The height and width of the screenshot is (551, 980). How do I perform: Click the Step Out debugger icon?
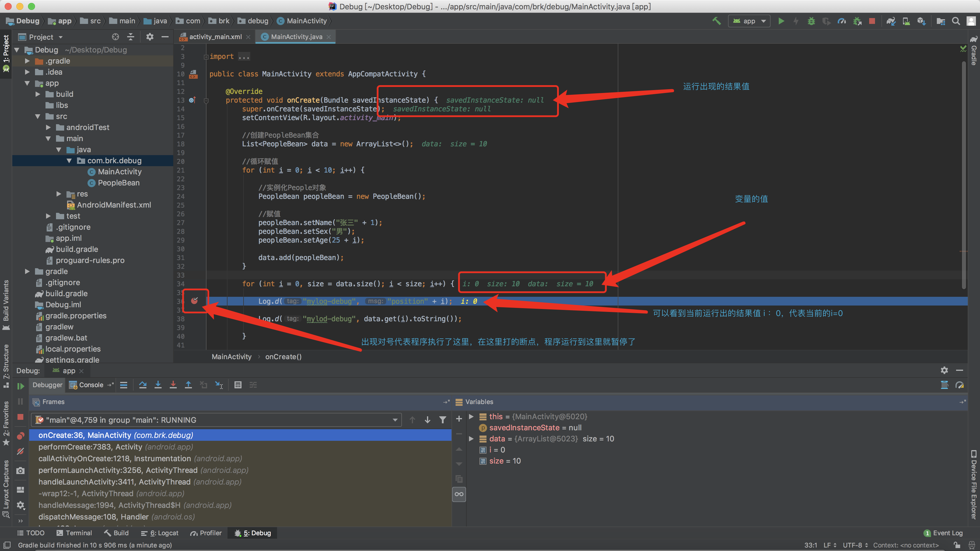pos(188,385)
